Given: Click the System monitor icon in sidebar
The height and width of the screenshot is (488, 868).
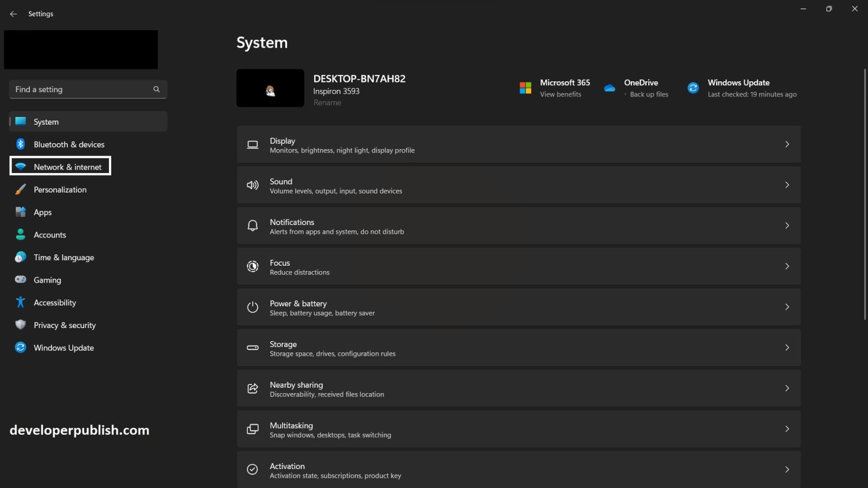Looking at the screenshot, I should [21, 121].
